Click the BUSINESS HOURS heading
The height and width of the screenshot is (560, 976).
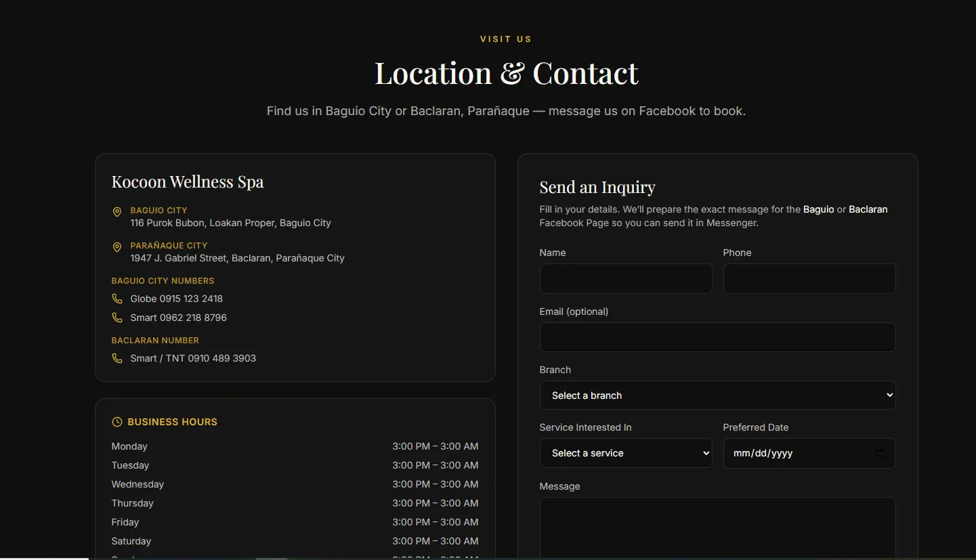(x=173, y=422)
